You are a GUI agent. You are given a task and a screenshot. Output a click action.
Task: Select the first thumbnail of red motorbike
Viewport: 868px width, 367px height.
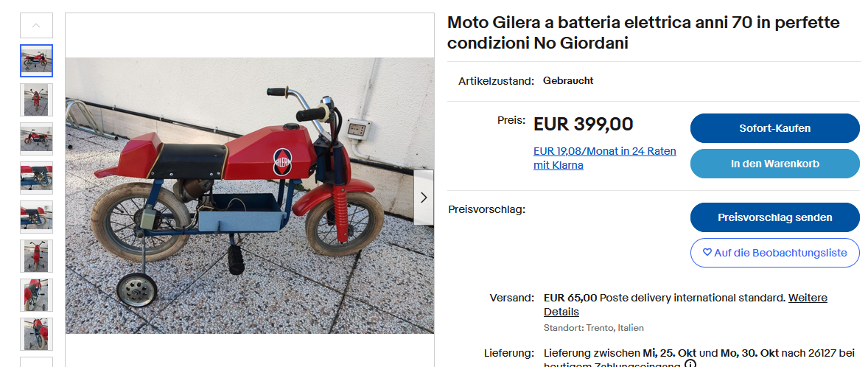[x=37, y=61]
